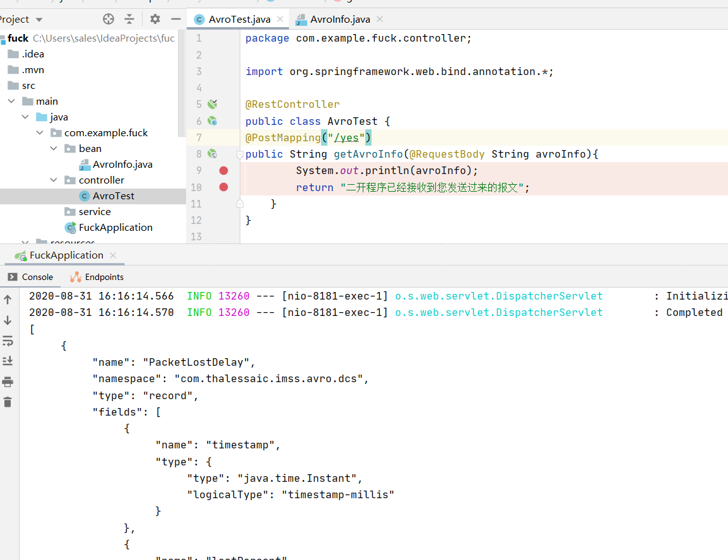Click fold end marker at line 11
Image resolution: width=728 pixels, height=560 pixels.
240,204
